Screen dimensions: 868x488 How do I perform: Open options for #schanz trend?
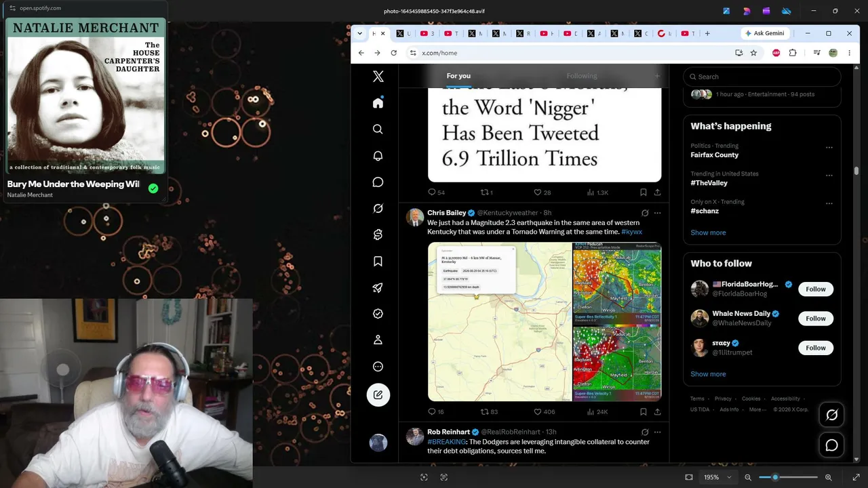[x=829, y=203]
